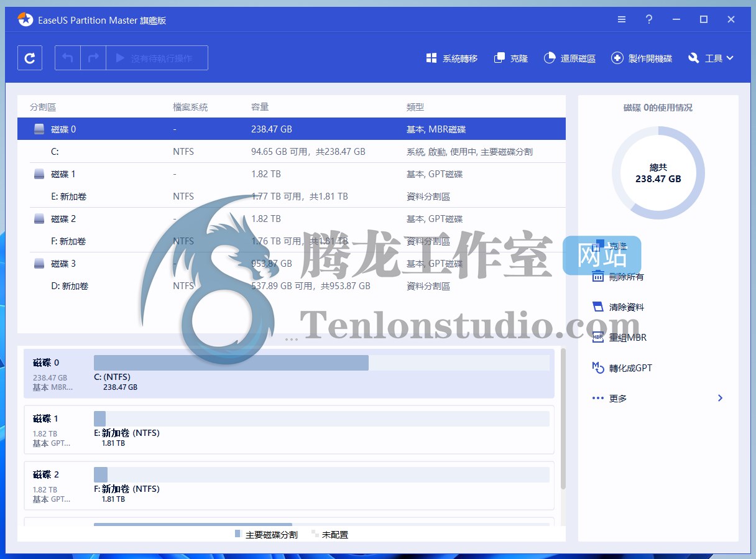Click the 分割區 column header
The height and width of the screenshot is (559, 756).
point(43,107)
